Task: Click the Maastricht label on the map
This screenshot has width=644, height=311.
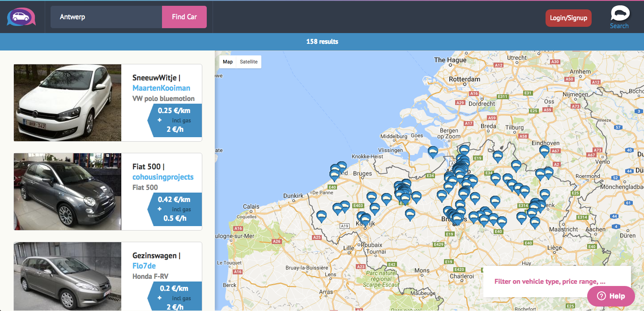Action: [x=563, y=229]
